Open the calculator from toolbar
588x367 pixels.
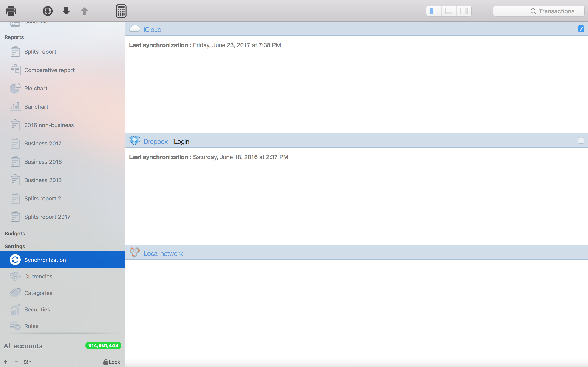click(121, 11)
